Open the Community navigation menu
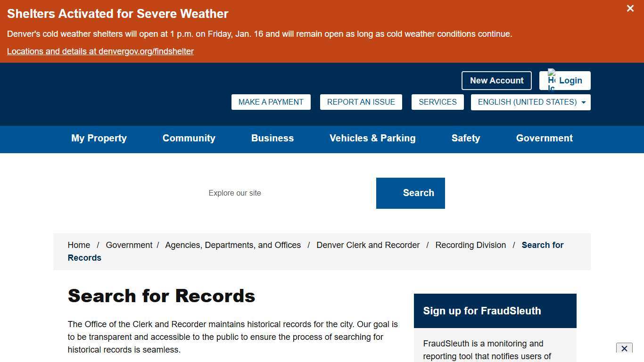Image resolution: width=644 pixels, height=362 pixels. [x=189, y=138]
